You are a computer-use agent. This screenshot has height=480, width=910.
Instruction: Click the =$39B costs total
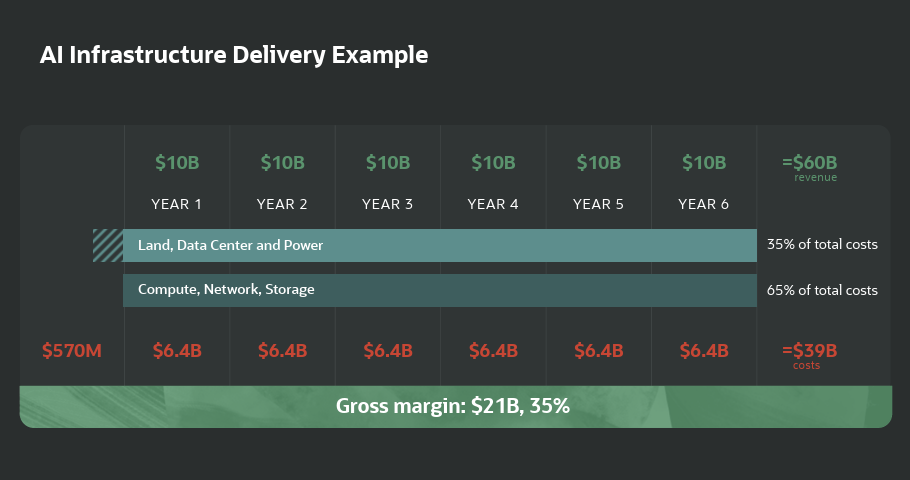click(x=809, y=351)
